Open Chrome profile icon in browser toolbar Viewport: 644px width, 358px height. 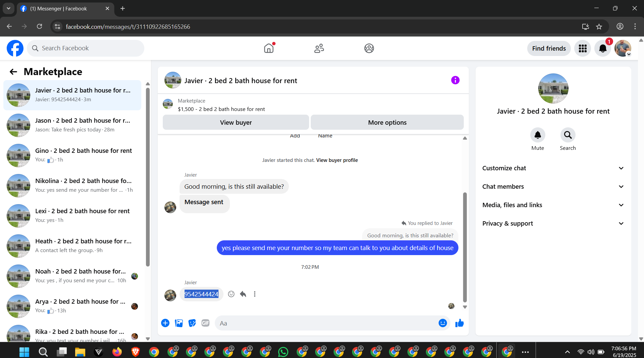(620, 26)
